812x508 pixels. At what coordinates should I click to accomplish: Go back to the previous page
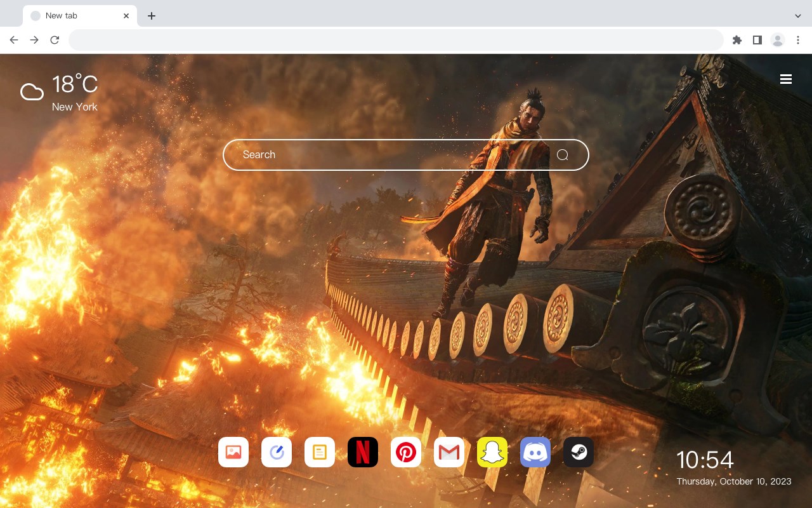[14, 40]
